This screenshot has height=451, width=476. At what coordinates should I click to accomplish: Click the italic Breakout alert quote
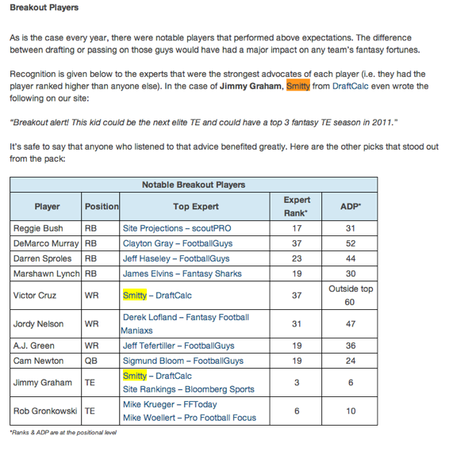pos(204,123)
